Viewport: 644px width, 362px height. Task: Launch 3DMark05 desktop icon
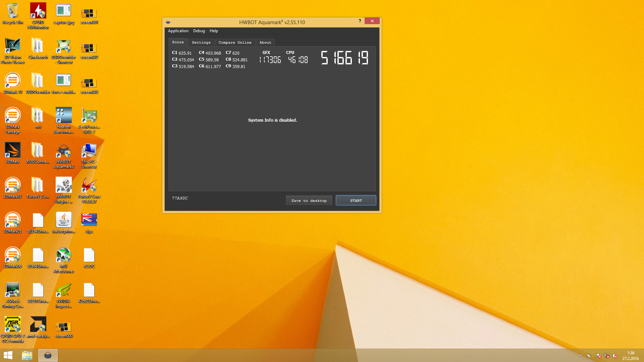13,223
